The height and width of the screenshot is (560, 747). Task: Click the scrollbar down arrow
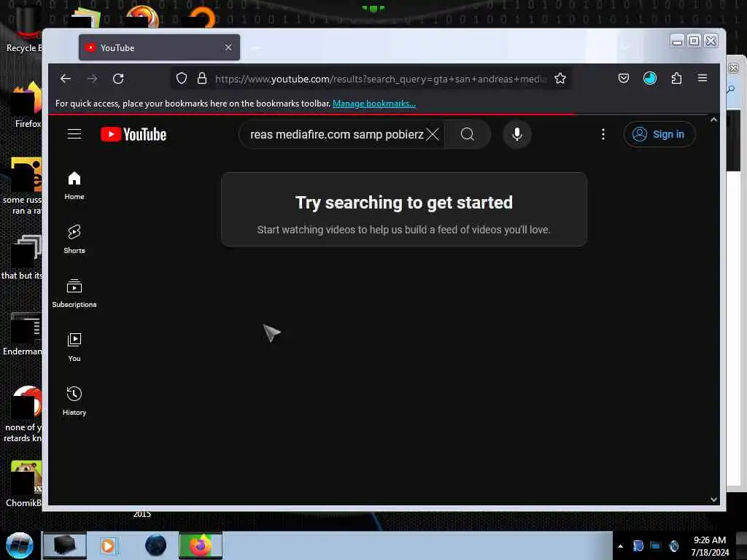pos(713,499)
